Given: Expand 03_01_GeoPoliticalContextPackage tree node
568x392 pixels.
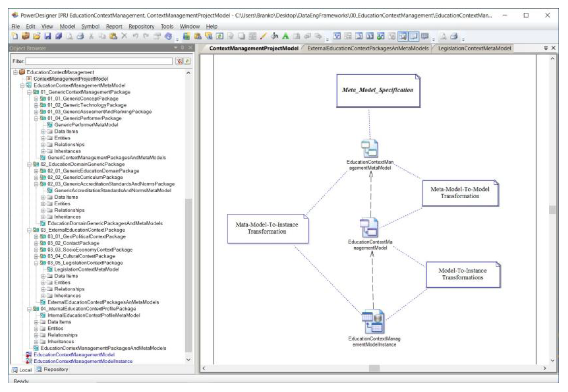Looking at the screenshot, I should pos(36,237).
